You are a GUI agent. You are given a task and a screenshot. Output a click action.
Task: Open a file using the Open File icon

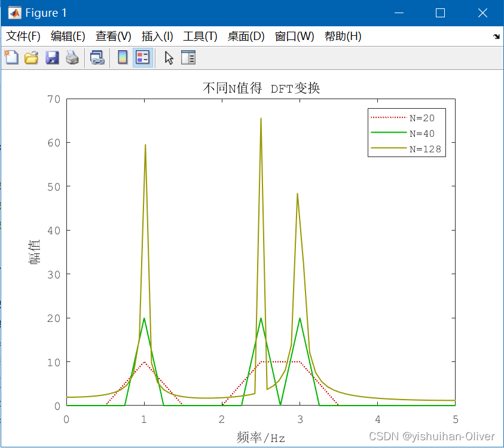click(x=31, y=57)
